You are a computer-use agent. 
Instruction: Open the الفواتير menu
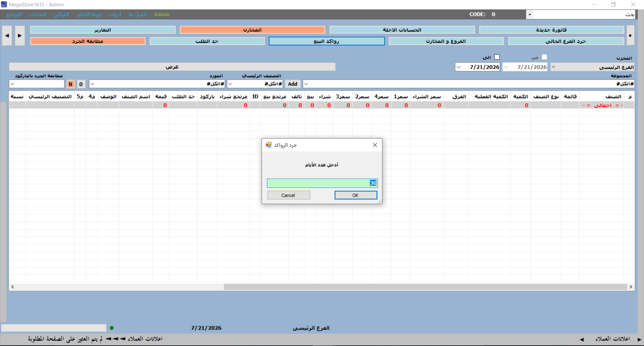[x=62, y=14]
